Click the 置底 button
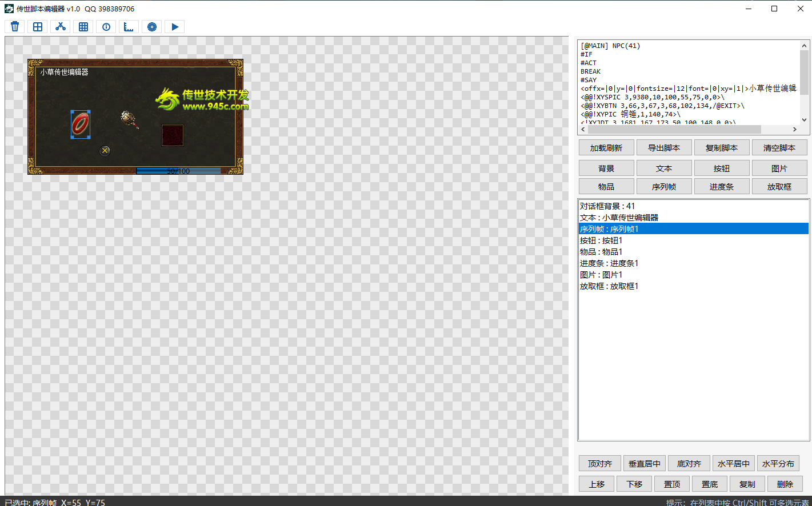The width and height of the screenshot is (812, 506). point(710,484)
